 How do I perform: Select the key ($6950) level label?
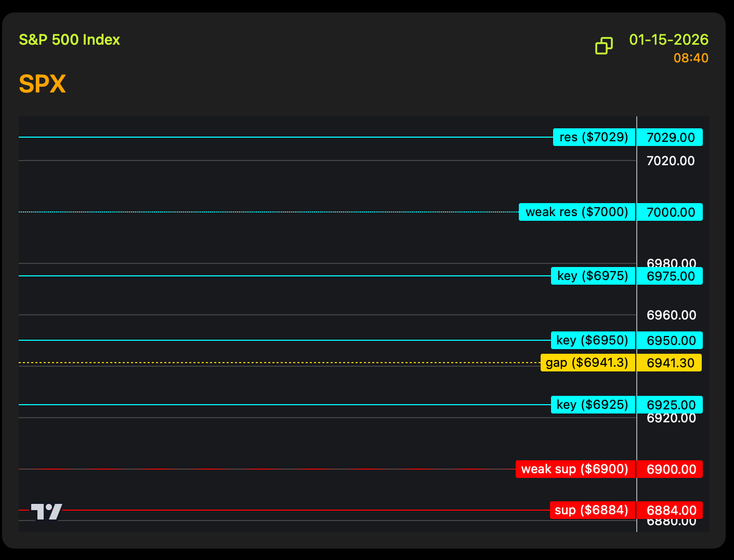(x=593, y=340)
